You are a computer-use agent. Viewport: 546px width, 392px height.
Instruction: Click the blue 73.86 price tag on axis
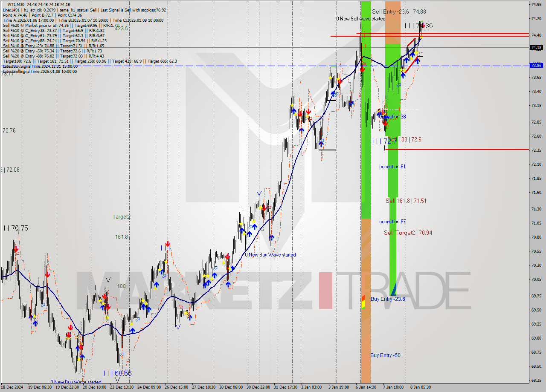[537, 65]
